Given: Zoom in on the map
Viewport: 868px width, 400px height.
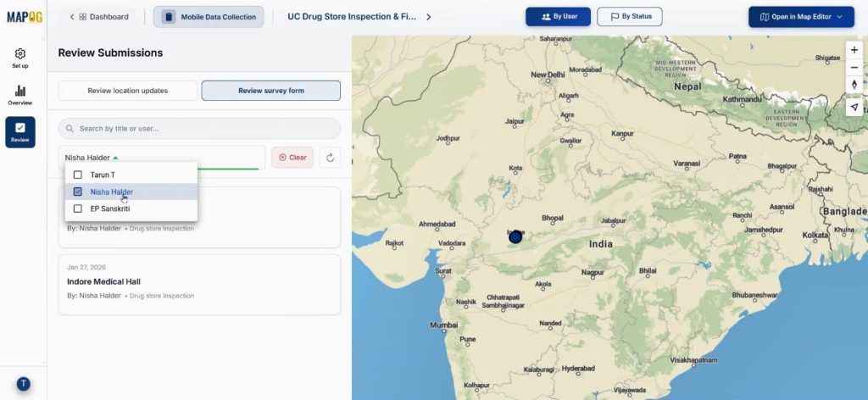Looking at the screenshot, I should tap(854, 50).
